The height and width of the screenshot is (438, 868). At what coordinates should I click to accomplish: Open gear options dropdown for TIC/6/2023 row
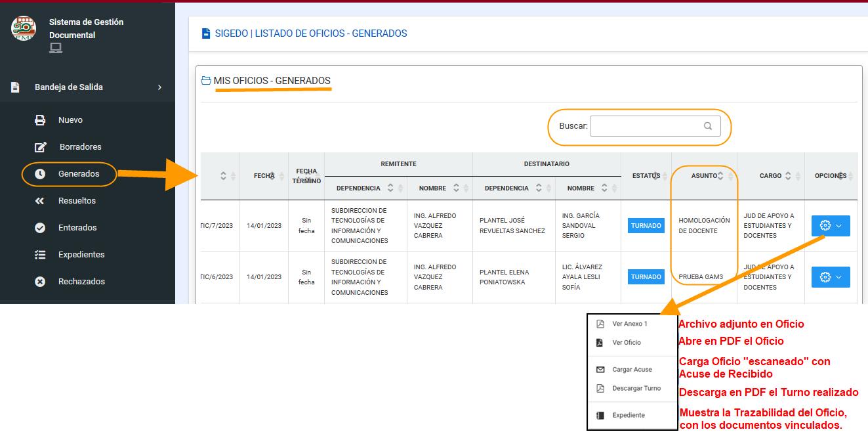(831, 277)
